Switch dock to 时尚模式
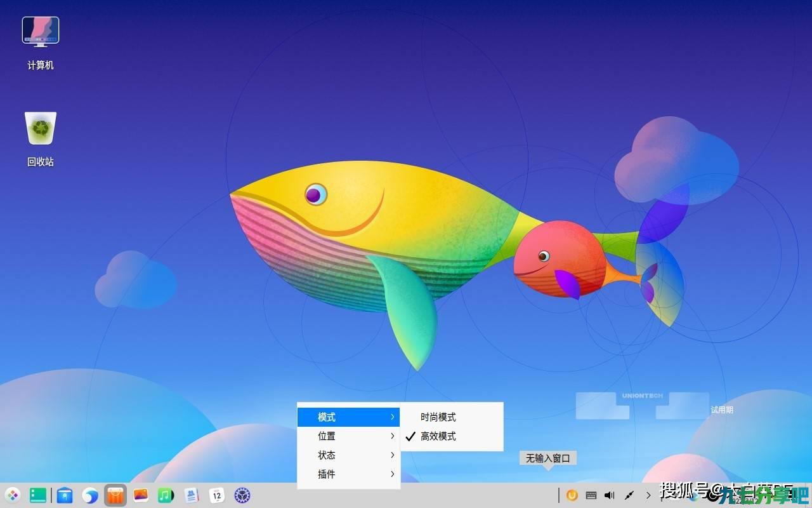 [452, 417]
